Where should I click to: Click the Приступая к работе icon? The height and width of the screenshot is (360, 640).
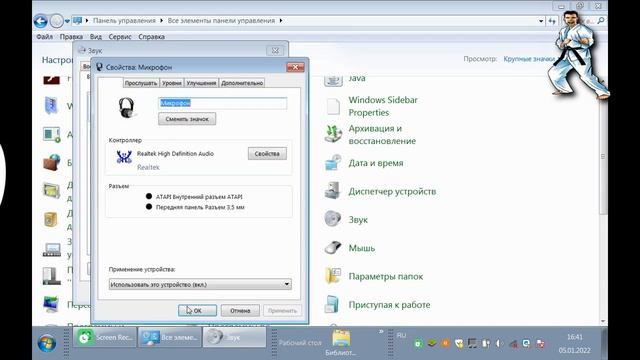[x=332, y=304]
